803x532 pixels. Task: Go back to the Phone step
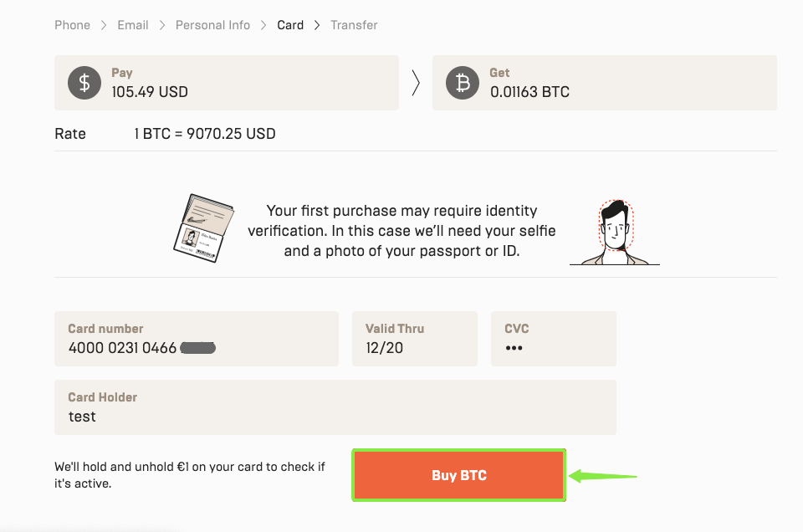click(72, 25)
